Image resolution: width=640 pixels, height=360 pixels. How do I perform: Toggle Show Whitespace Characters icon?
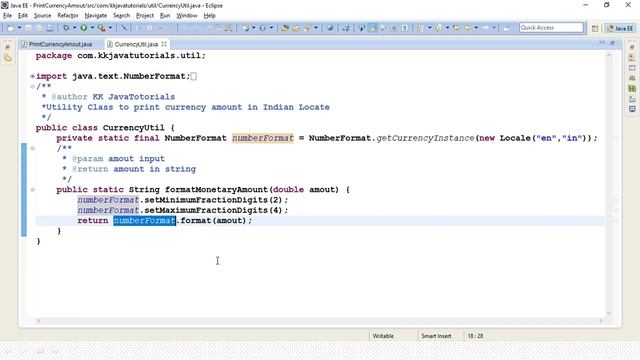pos(404,28)
